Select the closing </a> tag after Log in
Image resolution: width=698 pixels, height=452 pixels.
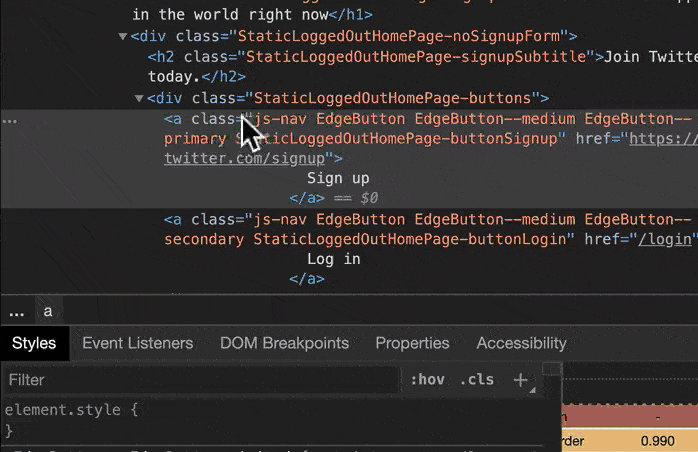click(x=307, y=279)
